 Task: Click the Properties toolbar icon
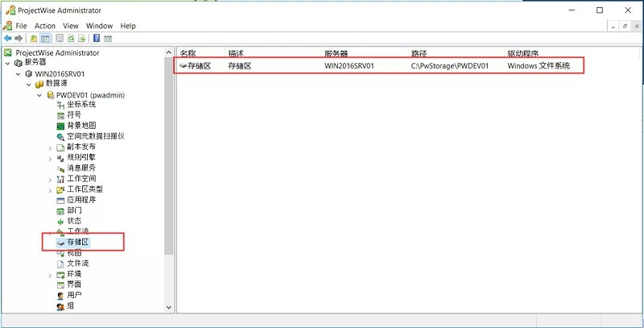click(60, 38)
